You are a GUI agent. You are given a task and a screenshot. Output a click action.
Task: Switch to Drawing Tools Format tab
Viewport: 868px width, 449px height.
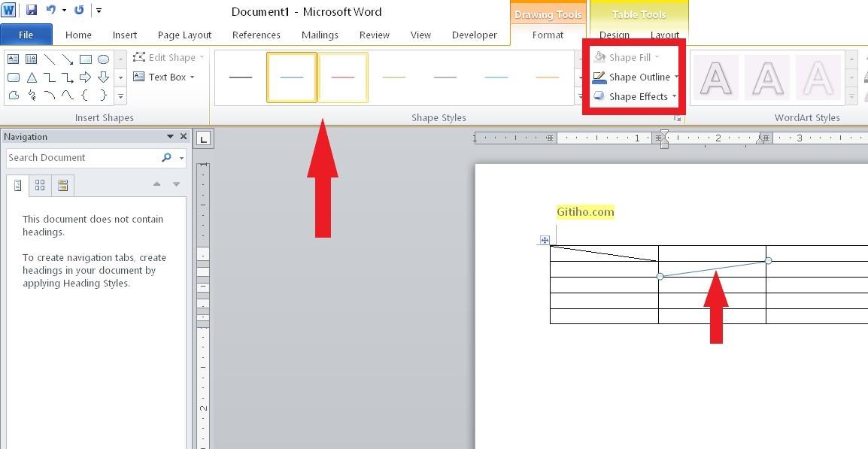click(x=548, y=35)
